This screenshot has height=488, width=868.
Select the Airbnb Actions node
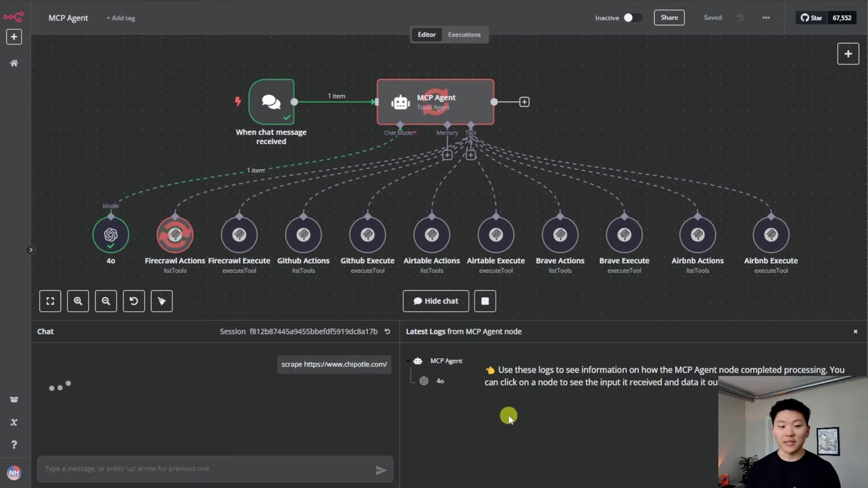697,235
